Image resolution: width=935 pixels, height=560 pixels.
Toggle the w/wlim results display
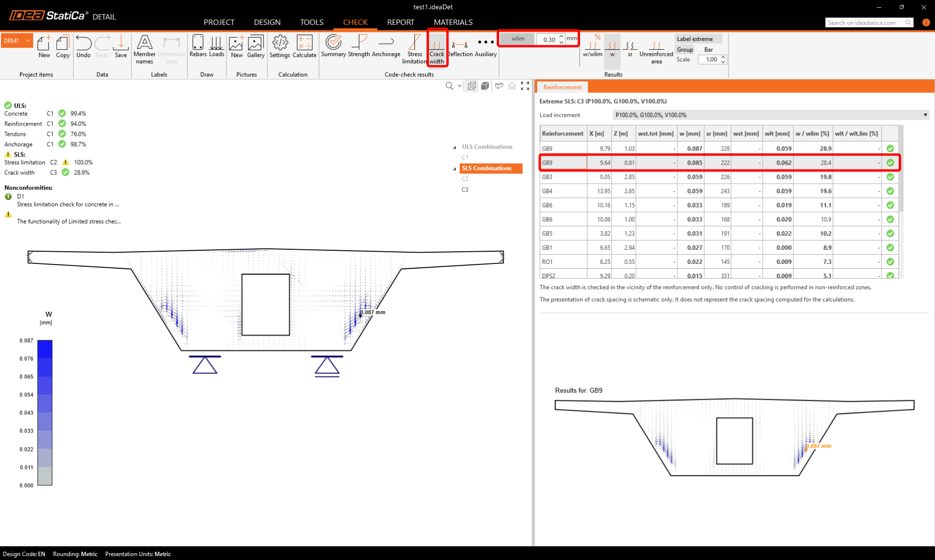[x=593, y=47]
